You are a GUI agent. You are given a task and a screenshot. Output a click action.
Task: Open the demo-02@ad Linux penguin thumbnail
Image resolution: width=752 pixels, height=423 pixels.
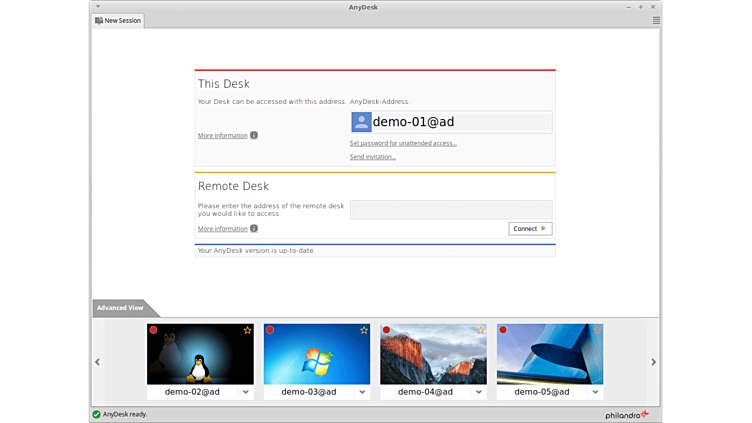tap(200, 354)
